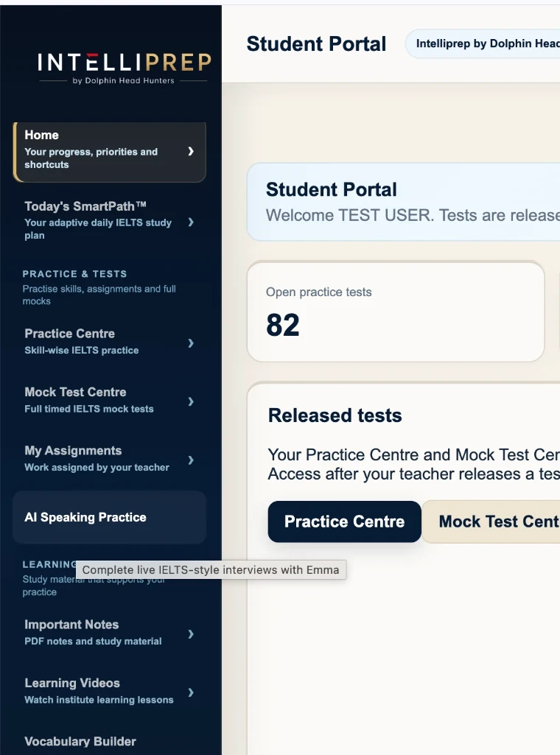Select the Practice Centre tab under Released tests
Image resolution: width=560 pixels, height=755 pixels.
click(344, 522)
